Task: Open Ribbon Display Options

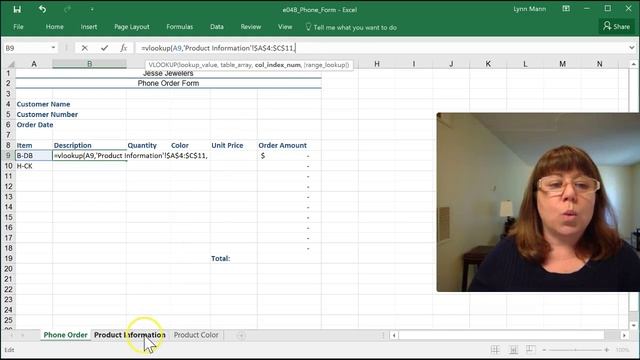Action: pyautogui.click(x=566, y=9)
